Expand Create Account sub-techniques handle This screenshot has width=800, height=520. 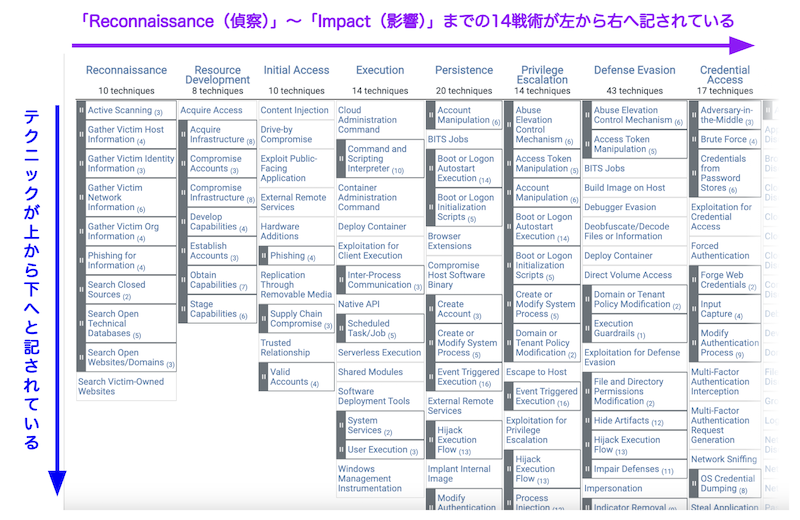431,309
